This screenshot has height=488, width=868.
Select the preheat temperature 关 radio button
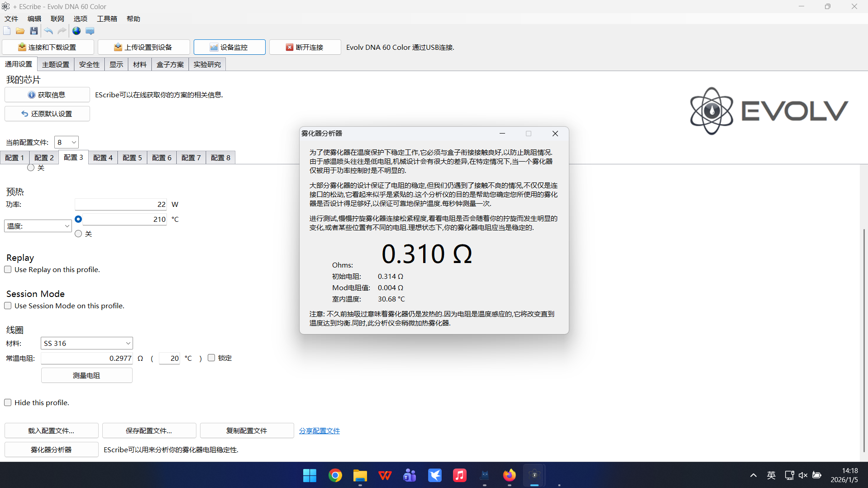click(79, 234)
